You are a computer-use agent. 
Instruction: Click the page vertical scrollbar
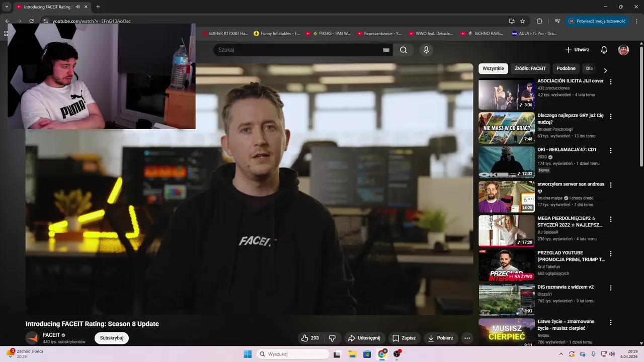pyautogui.click(x=641, y=106)
